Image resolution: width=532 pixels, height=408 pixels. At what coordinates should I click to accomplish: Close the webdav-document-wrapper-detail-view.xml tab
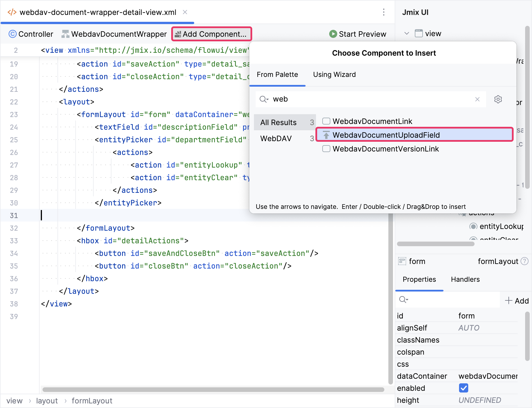click(x=185, y=12)
